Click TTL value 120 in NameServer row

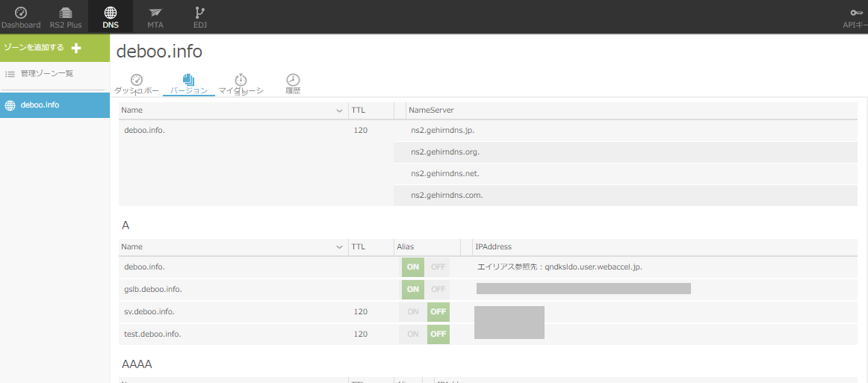360,131
